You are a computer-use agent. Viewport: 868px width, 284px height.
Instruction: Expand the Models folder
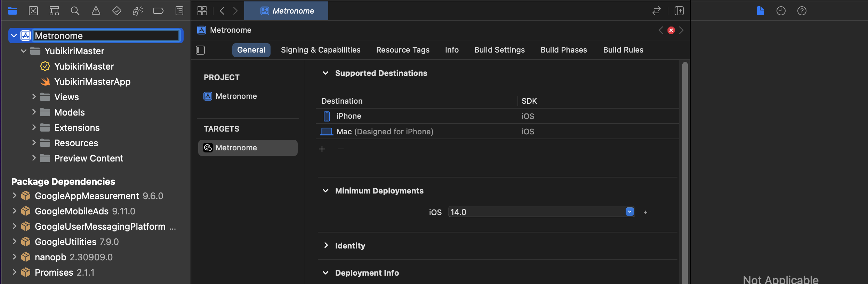coord(34,112)
